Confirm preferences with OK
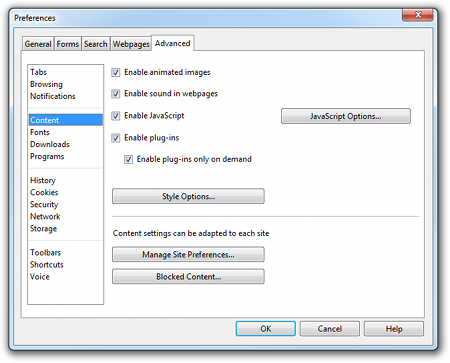The image size is (450, 363). tap(266, 329)
